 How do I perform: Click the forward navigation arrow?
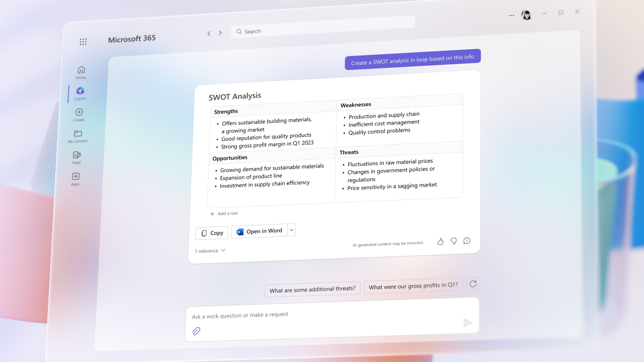(x=220, y=32)
